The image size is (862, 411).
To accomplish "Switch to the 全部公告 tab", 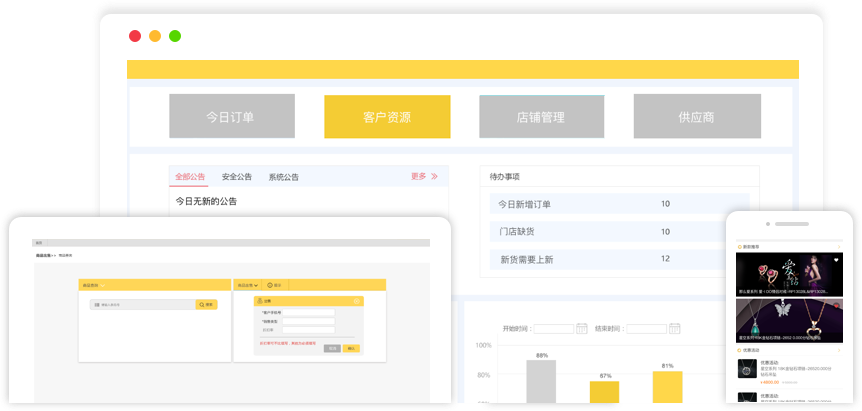I will tap(190, 177).
